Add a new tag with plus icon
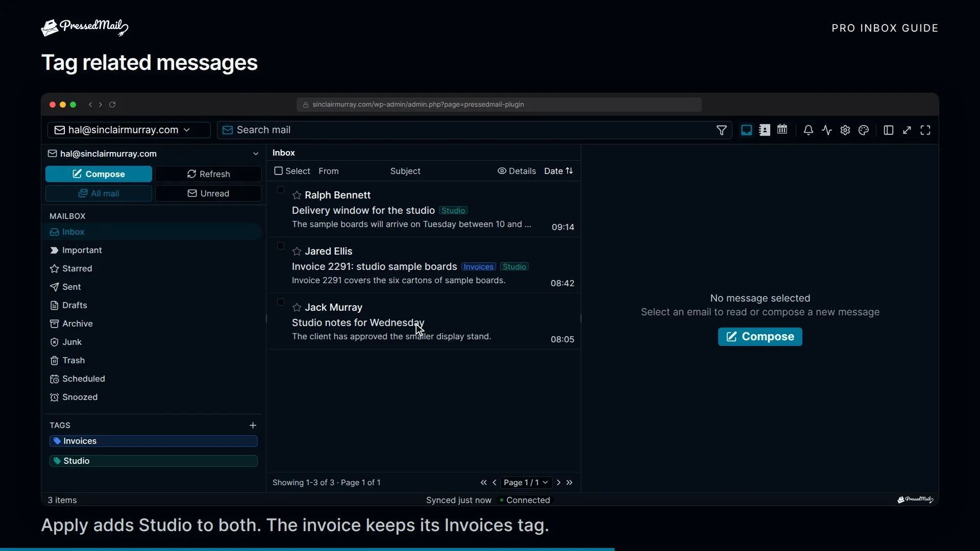Image resolution: width=980 pixels, height=551 pixels. (x=253, y=425)
